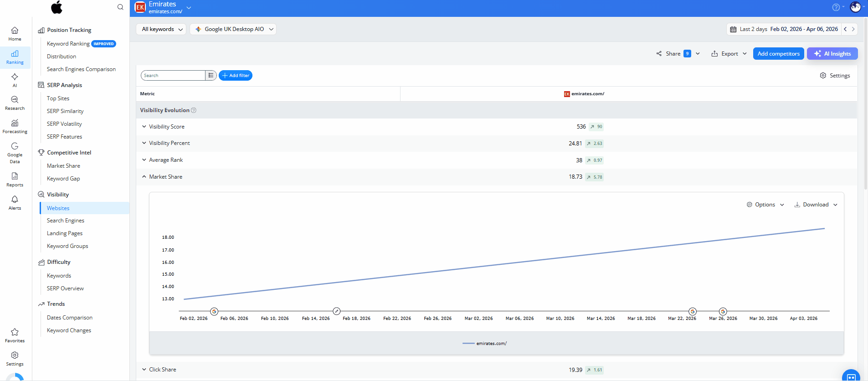Open SERP Overview under Difficulty
868x381 pixels.
(x=65, y=288)
